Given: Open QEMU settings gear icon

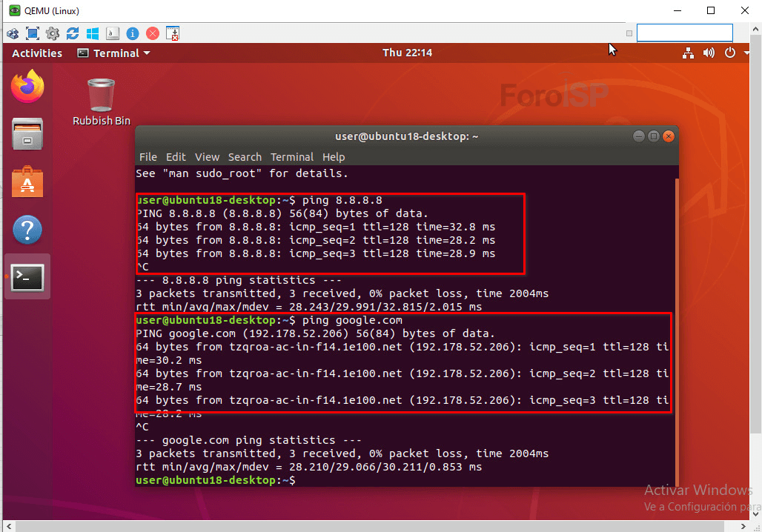Looking at the screenshot, I should [53, 33].
